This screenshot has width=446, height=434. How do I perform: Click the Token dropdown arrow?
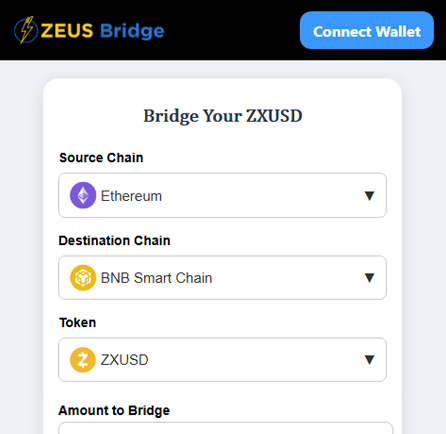[369, 360]
